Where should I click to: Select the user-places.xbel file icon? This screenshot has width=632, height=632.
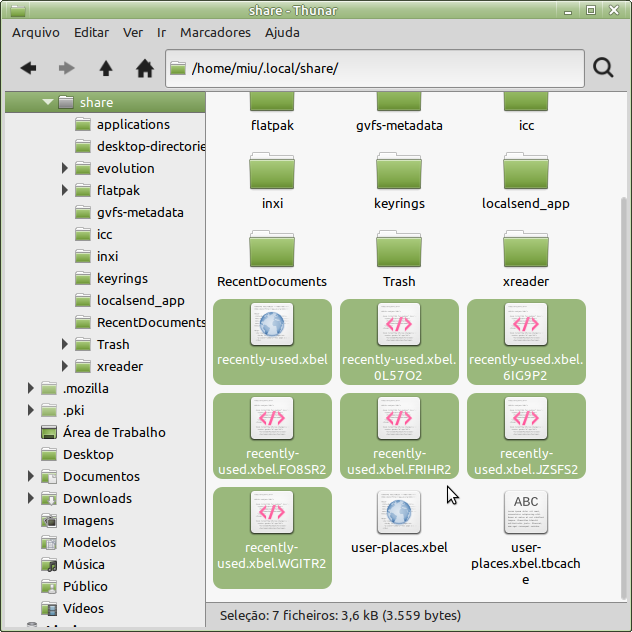pyautogui.click(x=399, y=512)
